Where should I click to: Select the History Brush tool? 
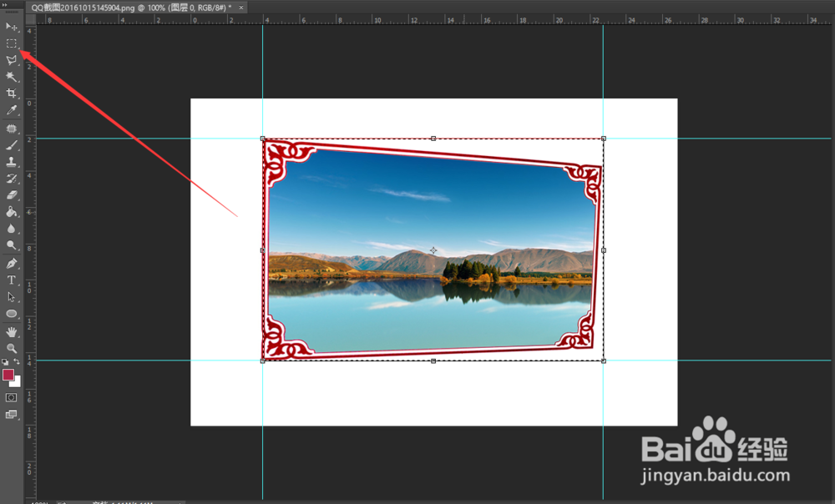(11, 179)
